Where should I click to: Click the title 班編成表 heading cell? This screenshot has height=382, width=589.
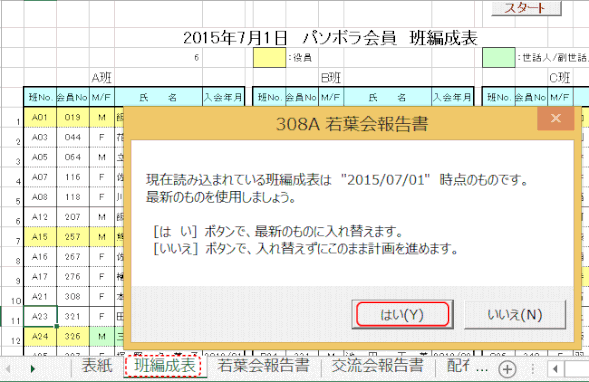330,38
